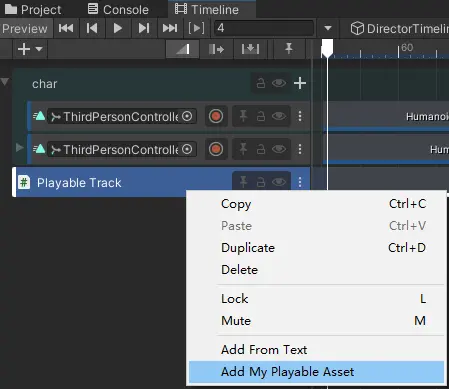This screenshot has height=389, width=449.
Task: Expand the second ThirdPersonController track
Action: 20,147
